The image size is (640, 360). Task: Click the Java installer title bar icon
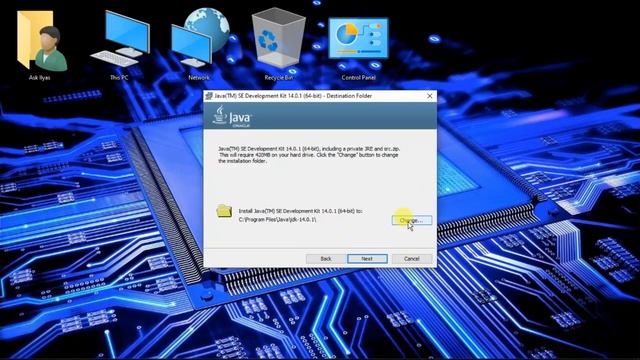209,96
